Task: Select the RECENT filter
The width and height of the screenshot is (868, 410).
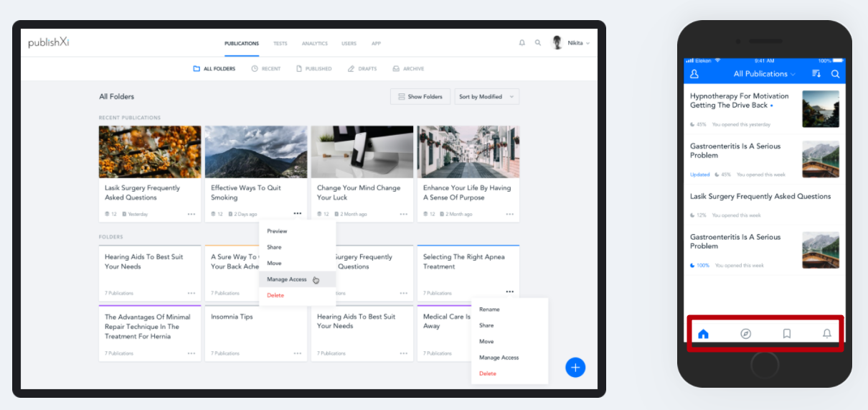Action: click(265, 69)
